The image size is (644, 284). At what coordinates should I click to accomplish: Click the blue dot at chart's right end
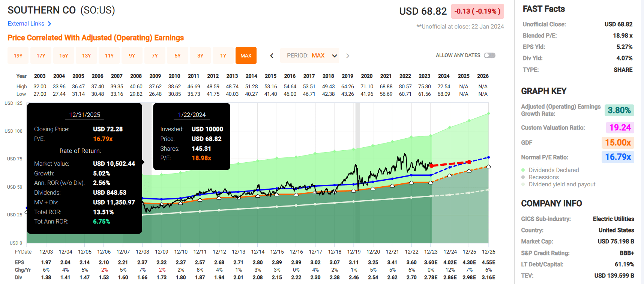pos(488,157)
